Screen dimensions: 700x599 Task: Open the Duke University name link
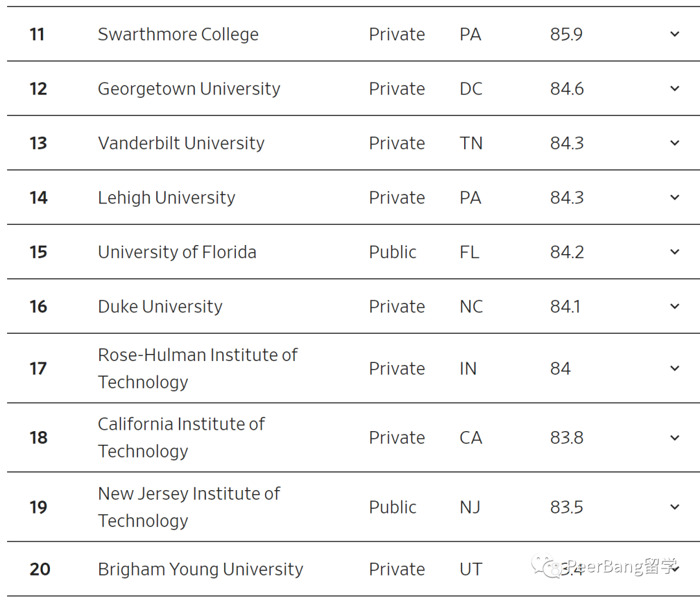(x=160, y=307)
